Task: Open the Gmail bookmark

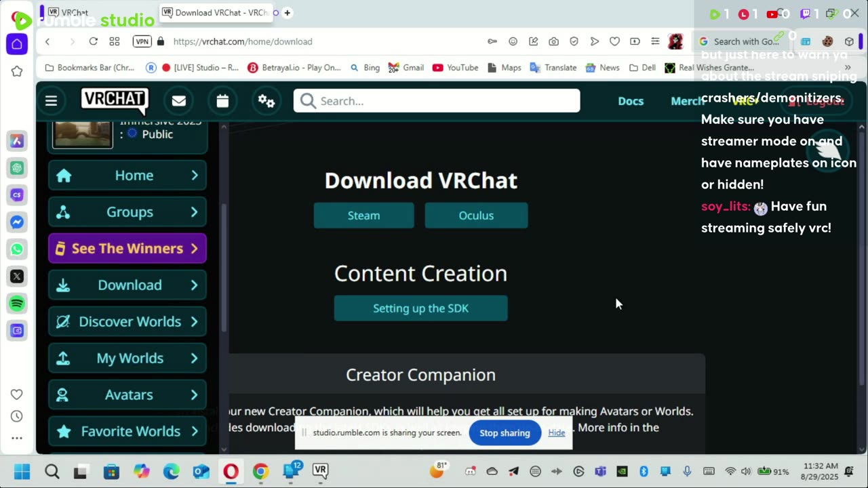Action: pyautogui.click(x=406, y=68)
